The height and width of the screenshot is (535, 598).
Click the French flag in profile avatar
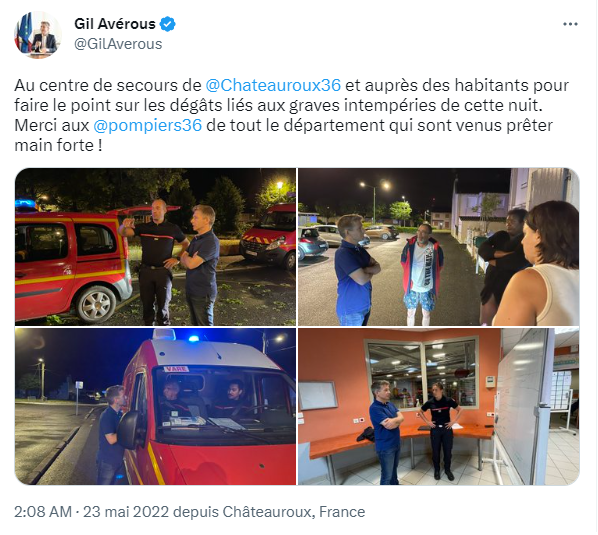point(23,33)
